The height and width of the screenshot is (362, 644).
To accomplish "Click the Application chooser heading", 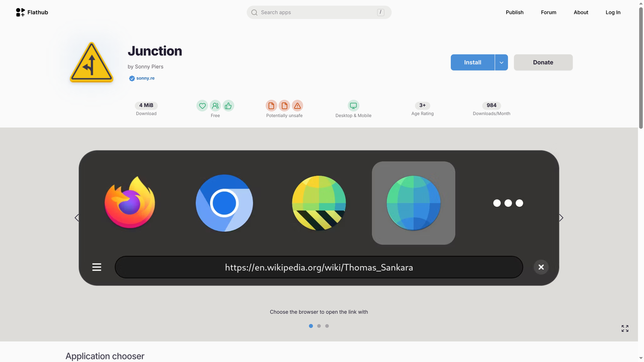I will point(105,356).
